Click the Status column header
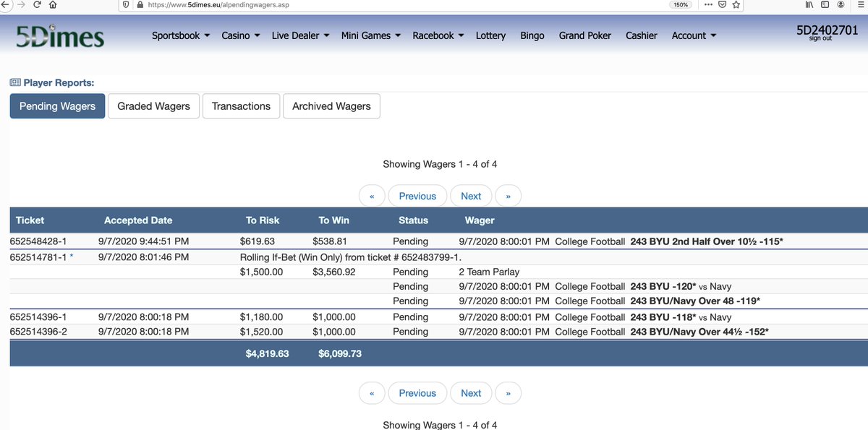 [413, 220]
